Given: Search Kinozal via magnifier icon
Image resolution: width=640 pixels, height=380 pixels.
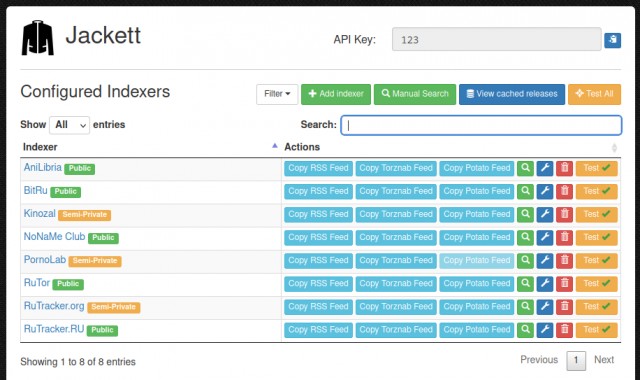Looking at the screenshot, I should (525, 214).
